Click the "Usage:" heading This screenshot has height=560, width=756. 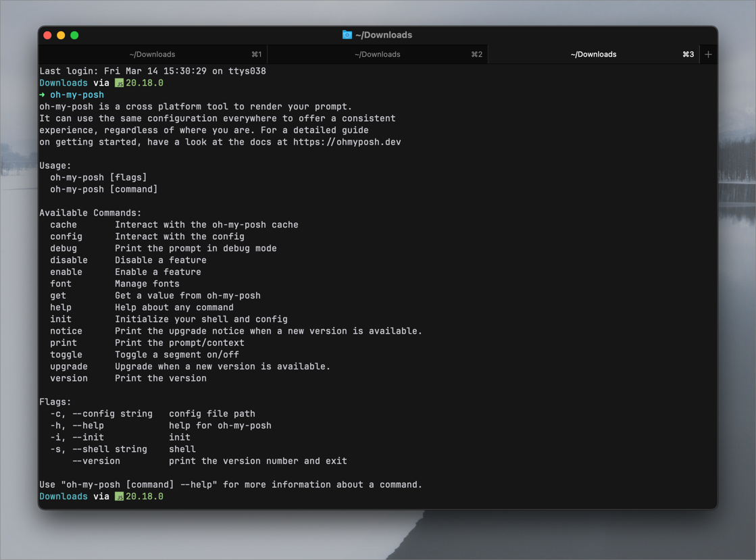pos(55,166)
